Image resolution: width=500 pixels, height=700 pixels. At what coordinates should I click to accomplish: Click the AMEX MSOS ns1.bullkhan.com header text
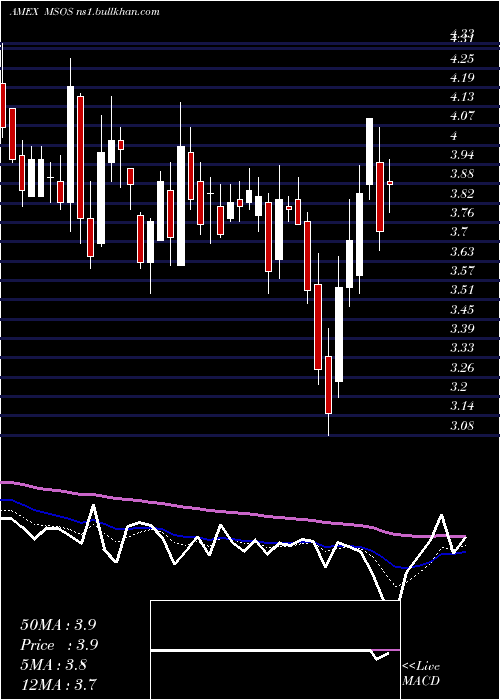(x=84, y=12)
